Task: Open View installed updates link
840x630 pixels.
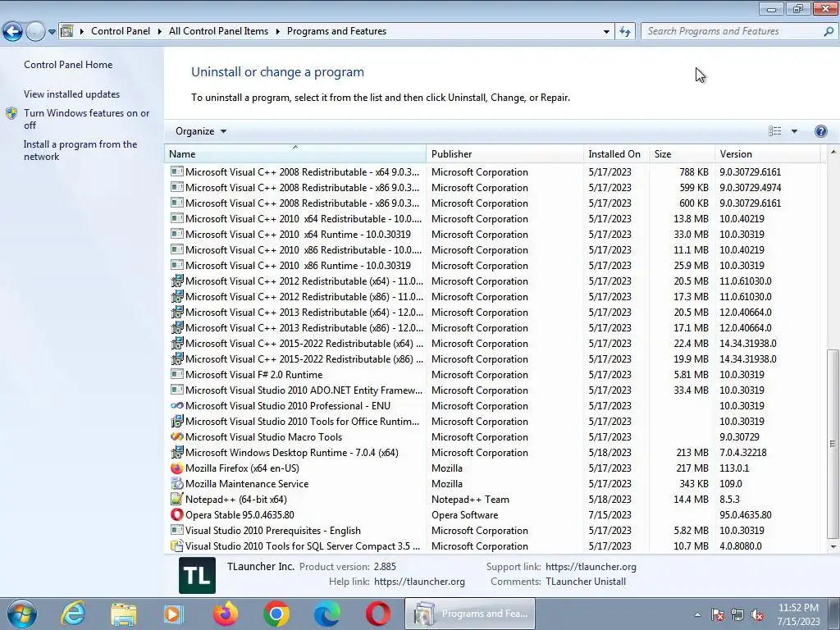Action: [x=72, y=94]
